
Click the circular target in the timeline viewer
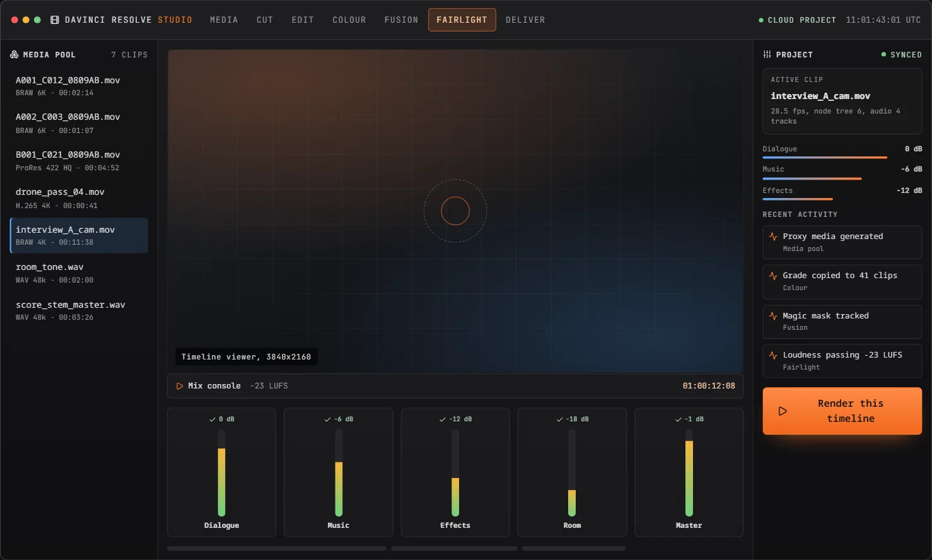tap(455, 211)
